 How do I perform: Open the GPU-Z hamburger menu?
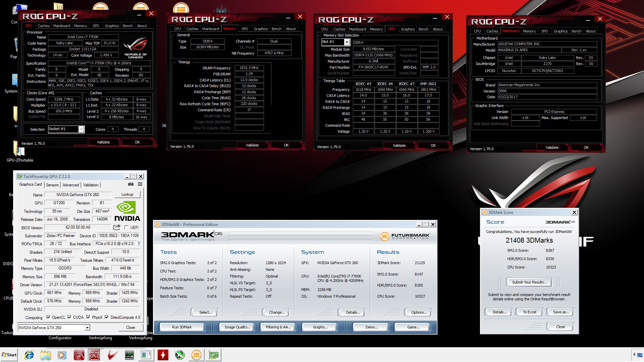coord(140,184)
